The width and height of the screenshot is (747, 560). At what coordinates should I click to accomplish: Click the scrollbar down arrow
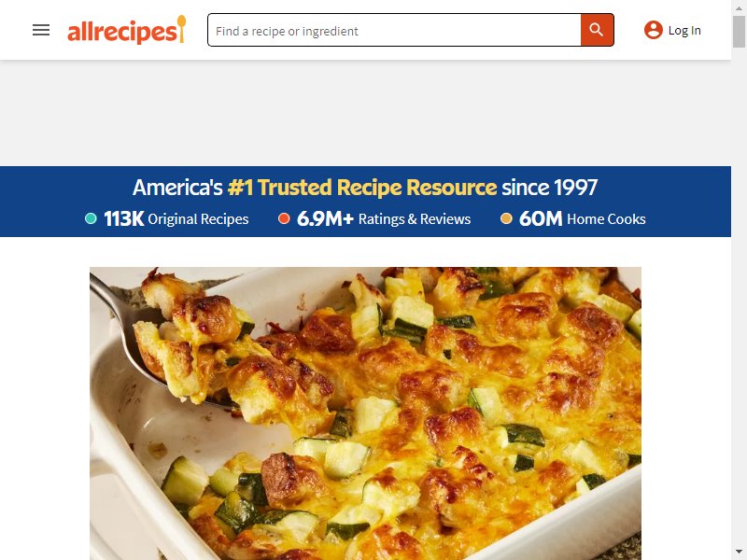739,553
